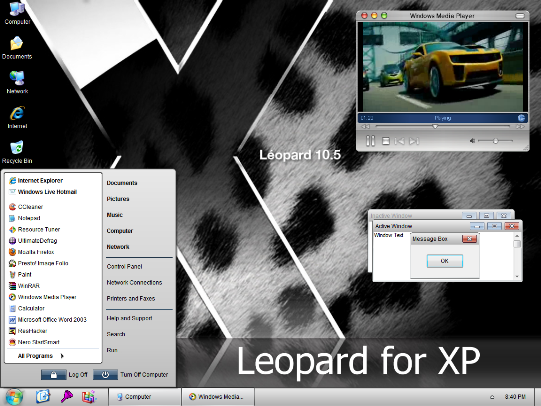Click the 8:40 PM taskbar clock

(x=515, y=397)
